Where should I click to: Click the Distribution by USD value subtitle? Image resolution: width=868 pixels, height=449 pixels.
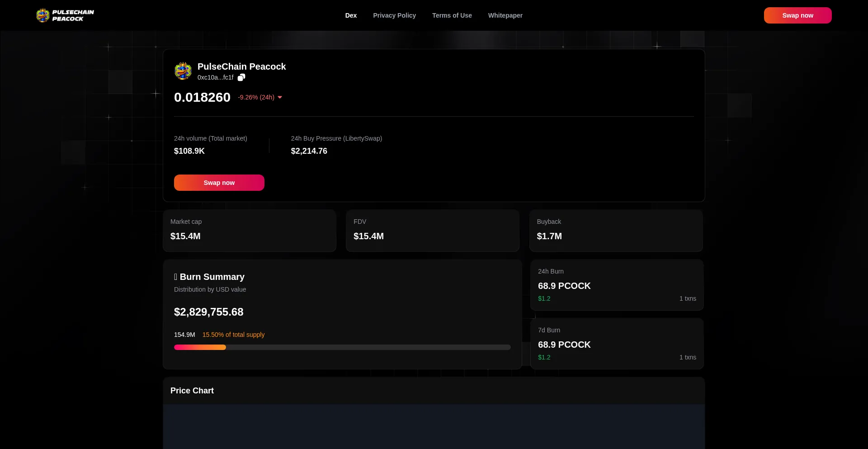coord(210,289)
